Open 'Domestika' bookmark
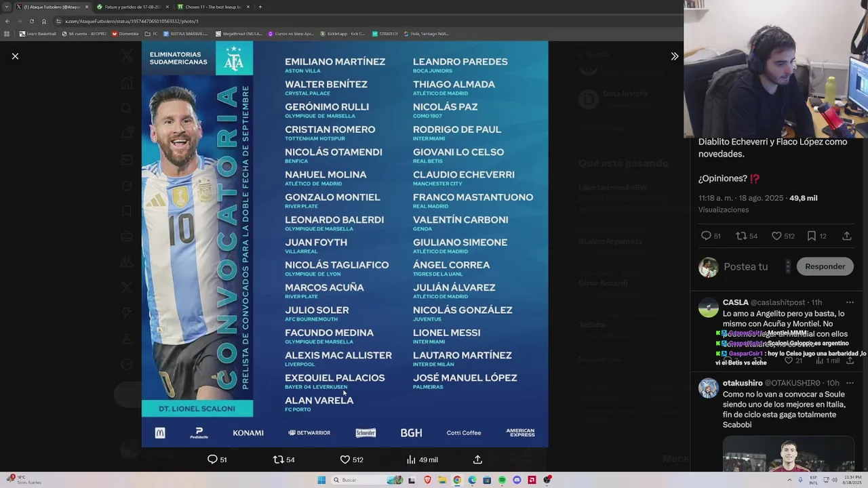 pos(125,33)
